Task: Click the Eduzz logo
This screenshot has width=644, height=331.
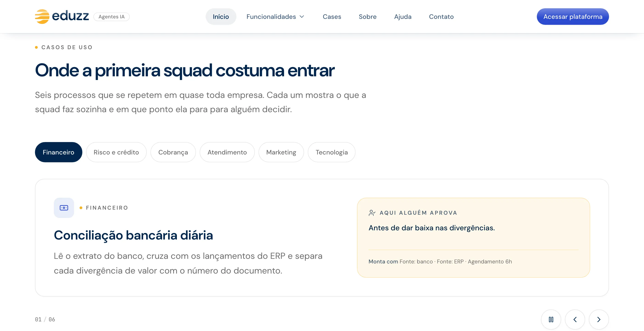Action: click(62, 17)
